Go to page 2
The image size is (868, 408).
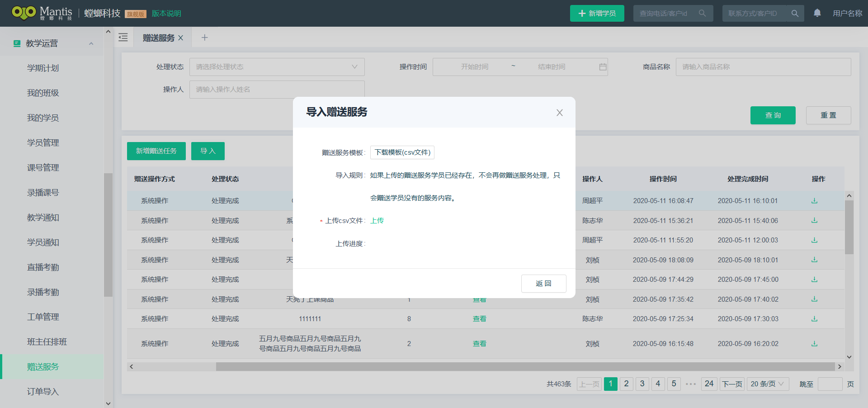point(626,384)
